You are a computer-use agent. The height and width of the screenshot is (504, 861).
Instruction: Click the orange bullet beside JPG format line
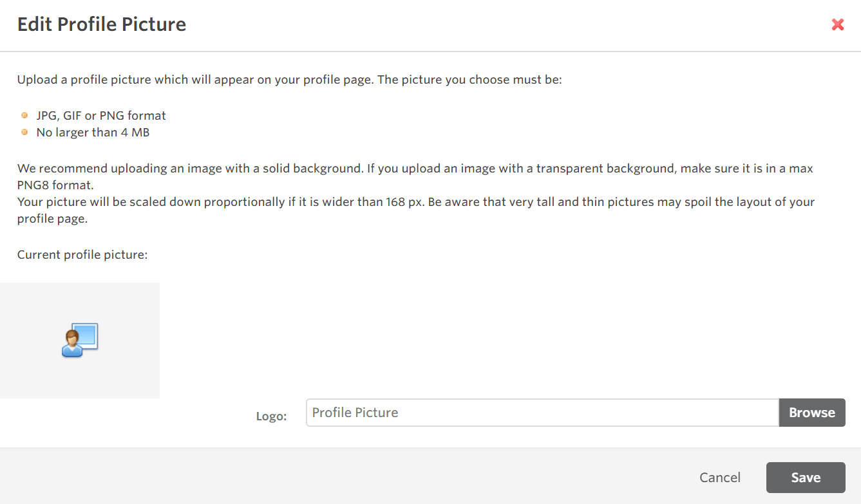tap(24, 115)
